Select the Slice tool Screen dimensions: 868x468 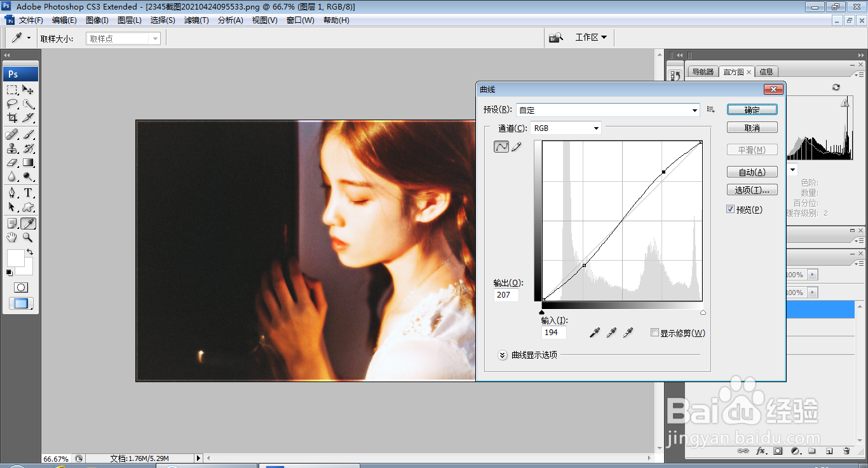(28, 118)
